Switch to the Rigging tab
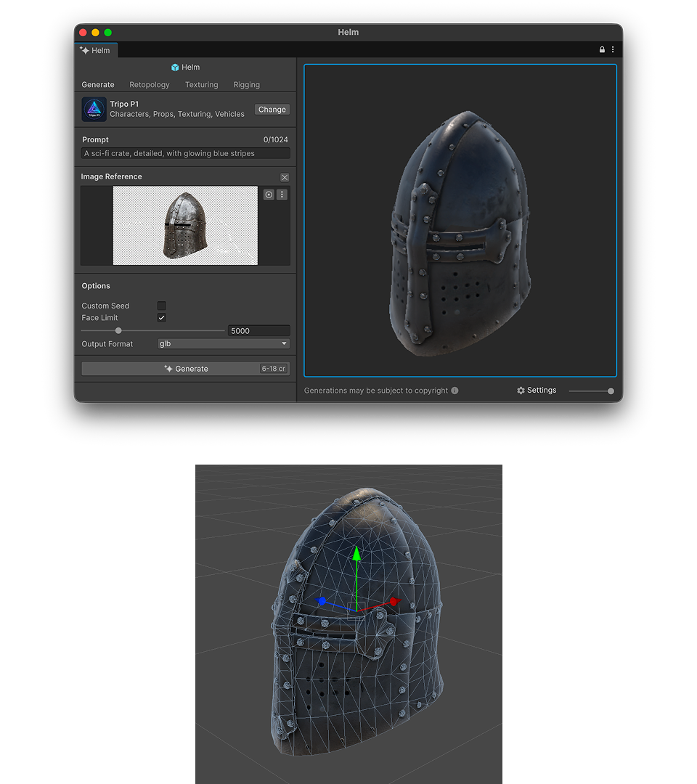The width and height of the screenshot is (697, 784). tap(247, 84)
